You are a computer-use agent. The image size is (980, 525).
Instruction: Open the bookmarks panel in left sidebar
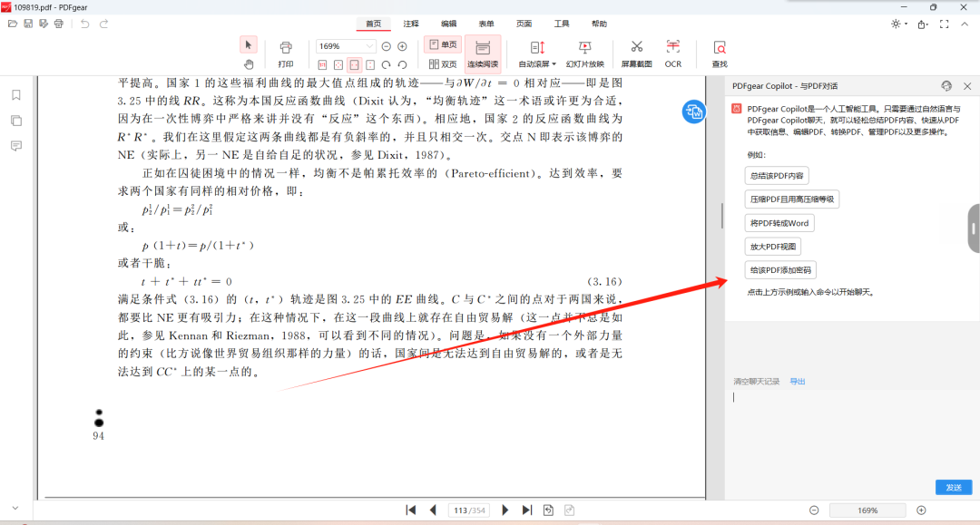(16, 95)
